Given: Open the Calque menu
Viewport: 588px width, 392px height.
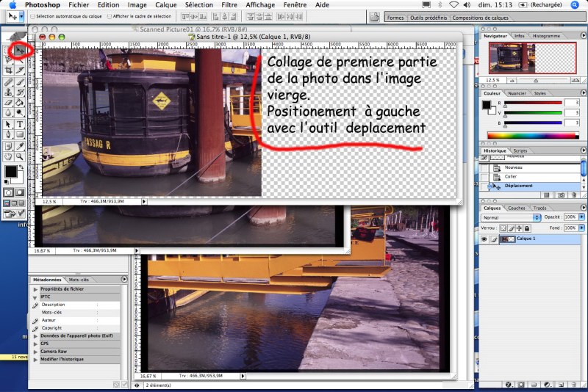Looking at the screenshot, I should [166, 5].
